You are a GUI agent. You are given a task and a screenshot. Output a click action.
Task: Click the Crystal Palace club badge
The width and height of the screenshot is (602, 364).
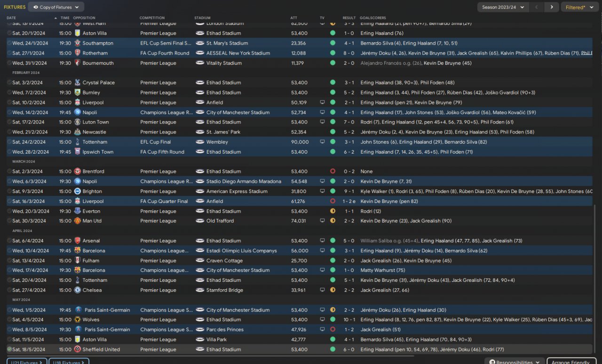(x=78, y=83)
